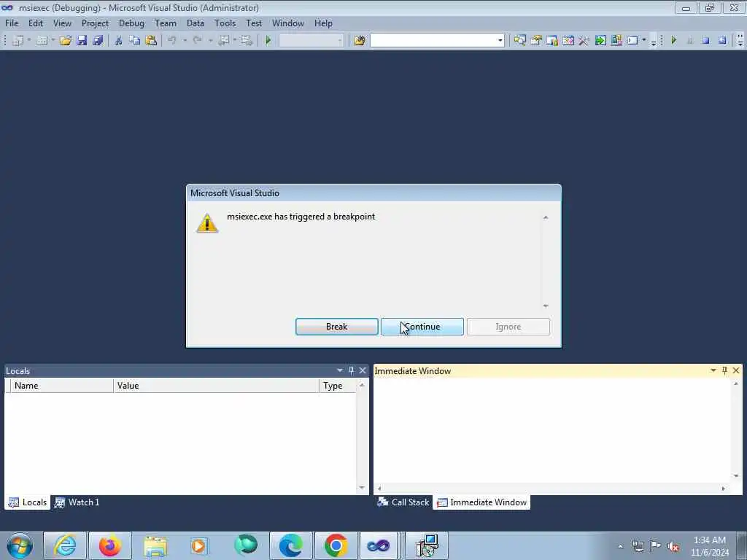Screen dimensions: 747x560
Task: Close the Immediate Window panel
Action: [x=736, y=370]
